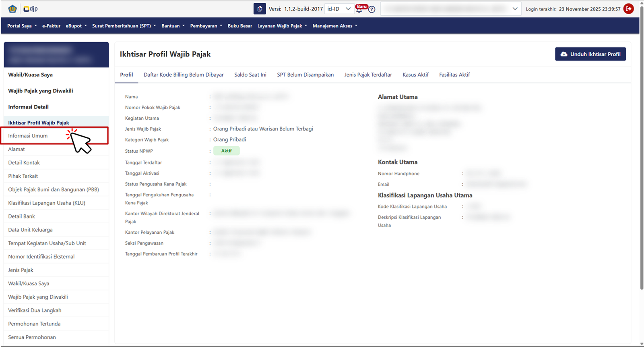Screen dimensions: 644x347
Task: Open Buku Besar from the navigation bar
Action: (240, 26)
